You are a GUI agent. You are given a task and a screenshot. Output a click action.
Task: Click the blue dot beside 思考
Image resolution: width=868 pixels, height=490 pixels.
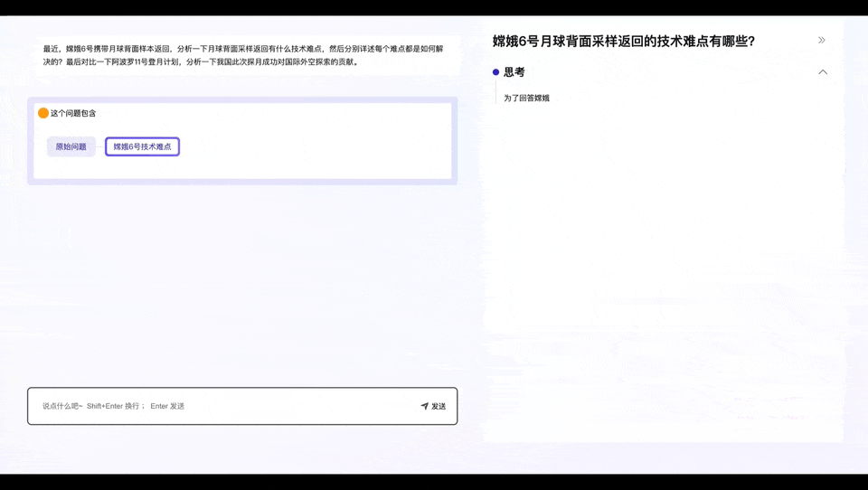pyautogui.click(x=496, y=72)
